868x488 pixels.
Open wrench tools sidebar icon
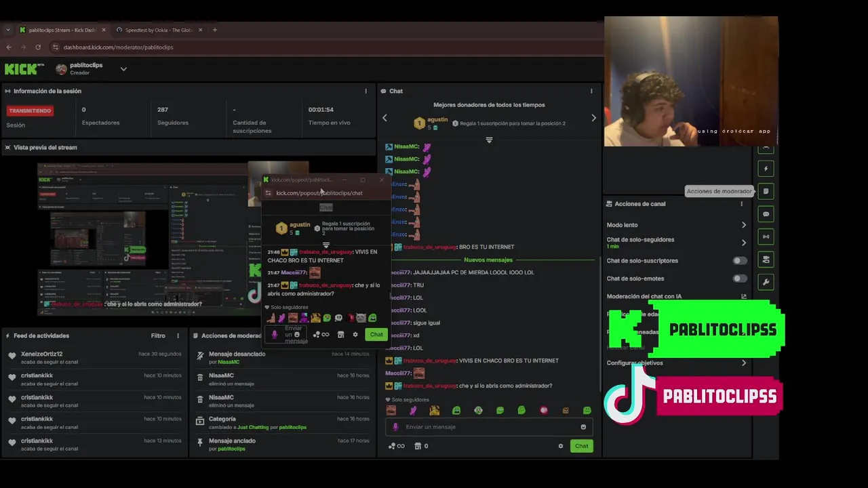(x=766, y=282)
